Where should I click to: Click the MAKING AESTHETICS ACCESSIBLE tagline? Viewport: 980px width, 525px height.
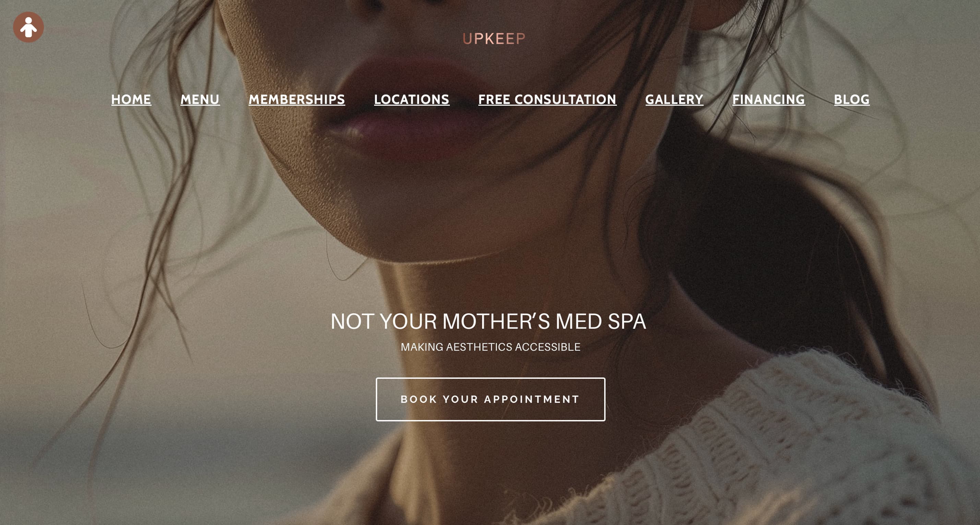[x=490, y=347]
